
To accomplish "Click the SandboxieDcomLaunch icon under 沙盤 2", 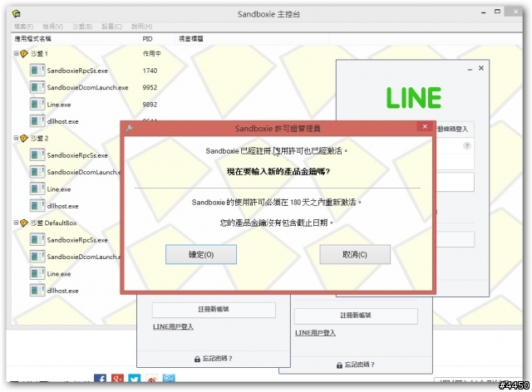I will 37,172.
